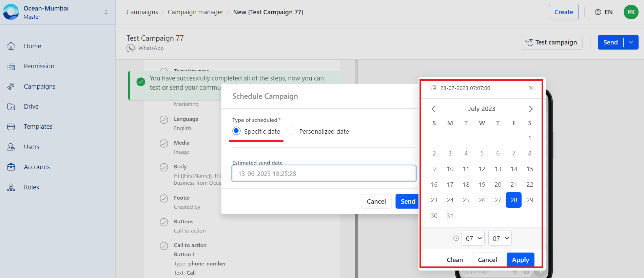
Task: Click the Campaign manager breadcrumb link
Action: pyautogui.click(x=195, y=12)
